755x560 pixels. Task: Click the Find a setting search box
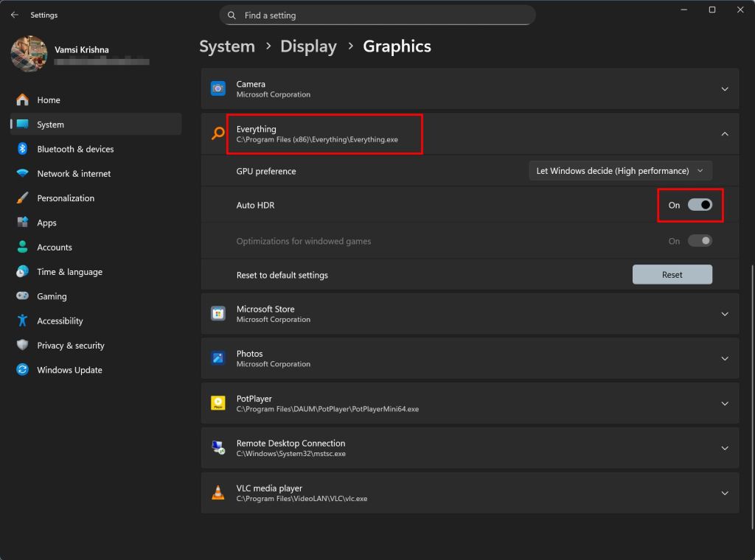pos(377,15)
